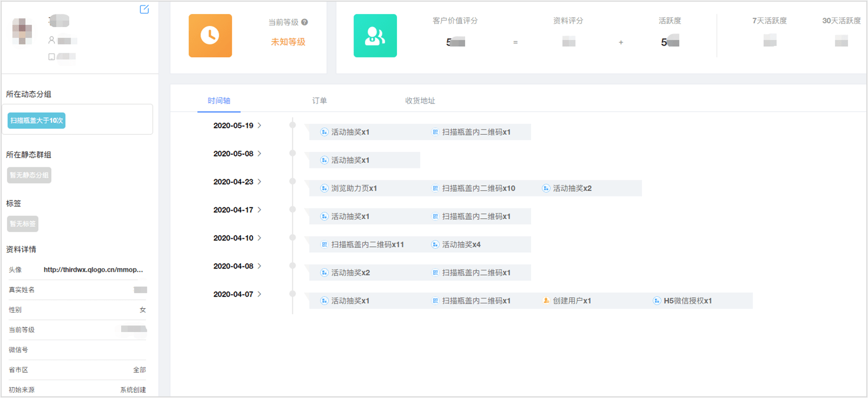The image size is (868, 398).
Task: Click the blurred user avatar thumbnail
Action: coord(22,31)
